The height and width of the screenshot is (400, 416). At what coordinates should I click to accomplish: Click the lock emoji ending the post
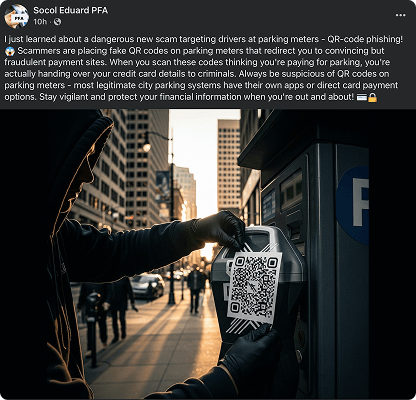tap(372, 98)
